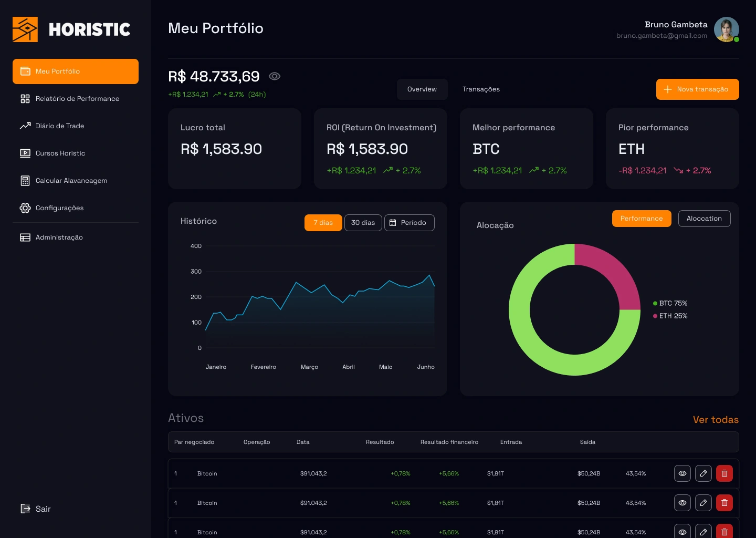
Task: Open Calcular Alavancagem calculator
Action: point(71,181)
